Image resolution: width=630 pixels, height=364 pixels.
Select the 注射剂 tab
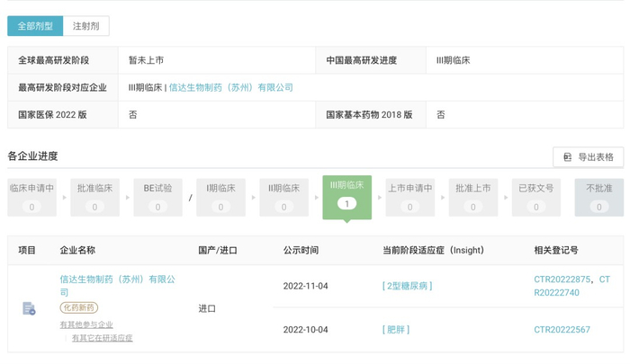coord(86,26)
